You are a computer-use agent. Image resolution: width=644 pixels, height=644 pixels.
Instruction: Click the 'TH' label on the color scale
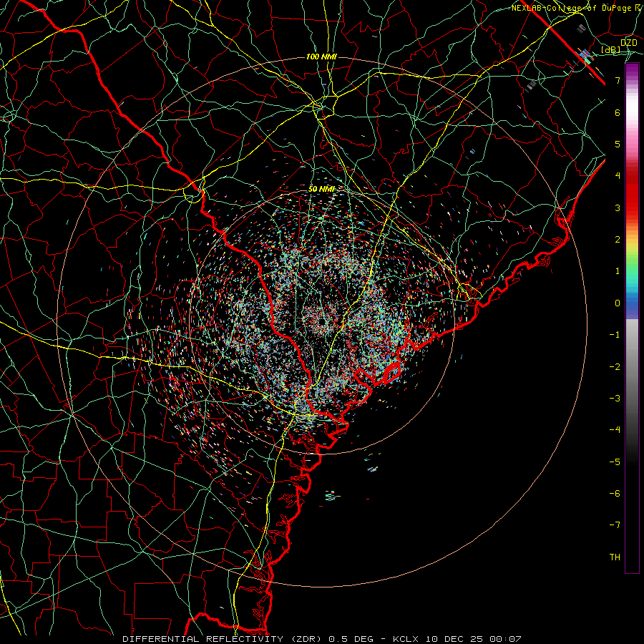click(615, 557)
